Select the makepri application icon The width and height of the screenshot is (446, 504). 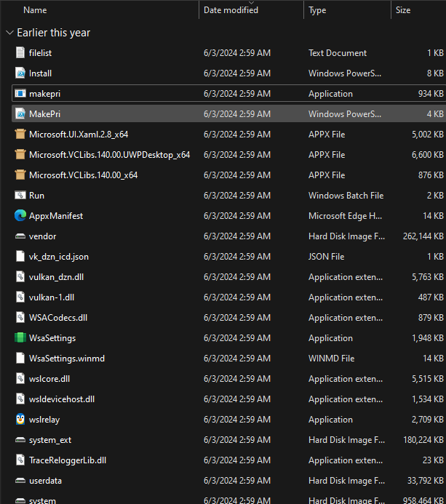click(20, 94)
